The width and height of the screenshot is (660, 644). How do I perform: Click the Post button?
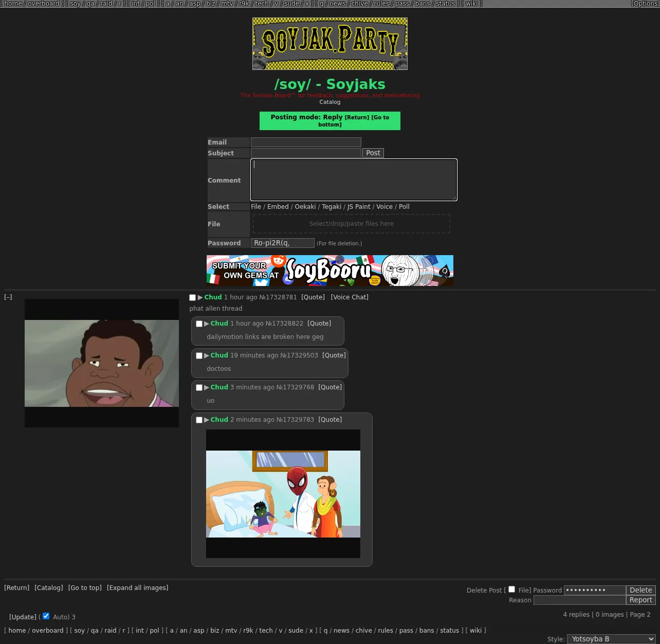(x=373, y=153)
